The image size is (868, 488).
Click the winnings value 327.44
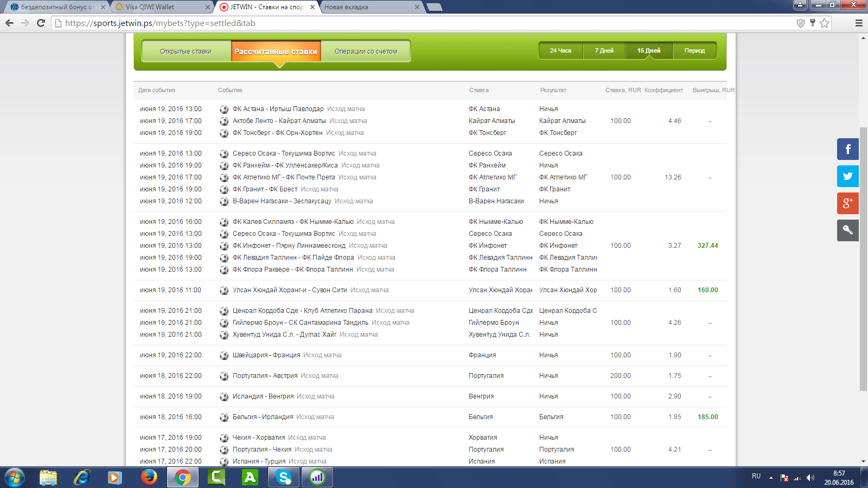tap(707, 246)
